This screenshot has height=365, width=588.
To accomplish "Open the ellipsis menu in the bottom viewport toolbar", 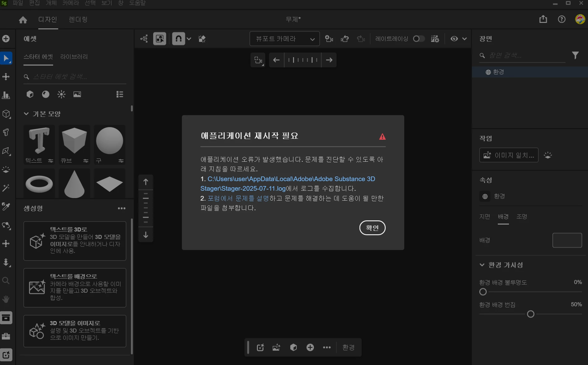I will pos(327,347).
